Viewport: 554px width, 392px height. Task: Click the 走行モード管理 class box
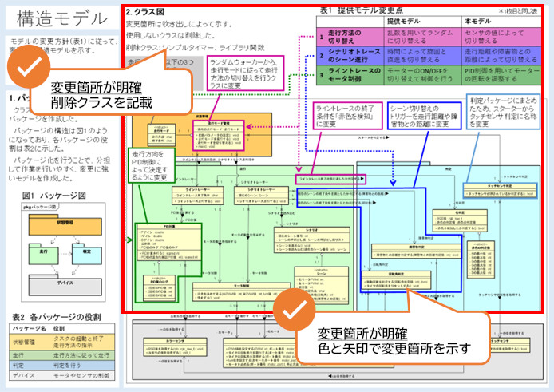pyautogui.click(x=219, y=136)
